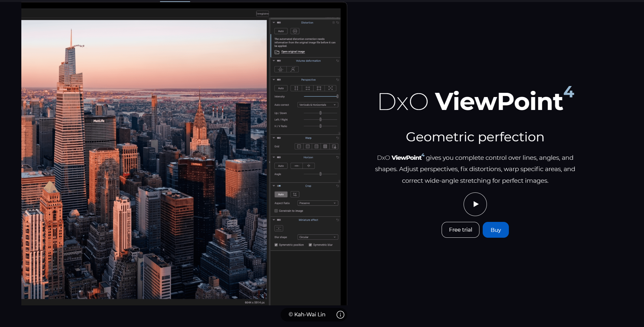This screenshot has width=644, height=327.
Task: Click the blue Buy button
Action: [x=496, y=230]
